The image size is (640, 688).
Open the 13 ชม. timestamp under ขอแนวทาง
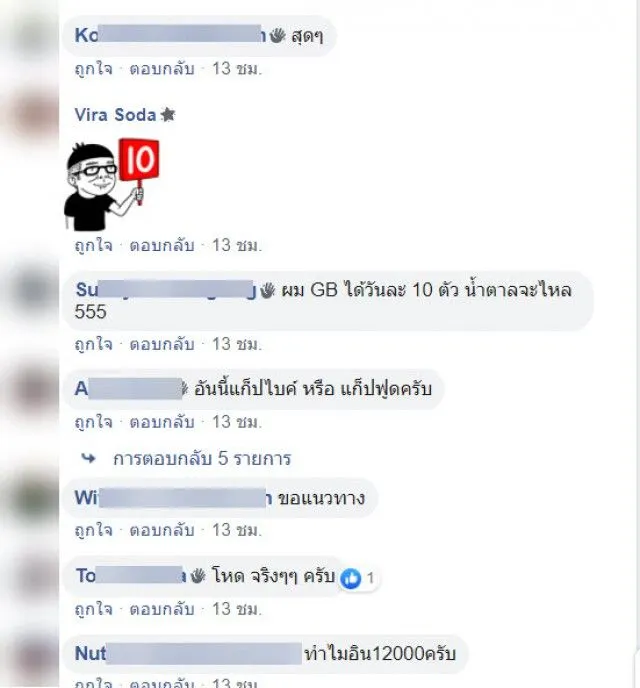click(x=237, y=530)
